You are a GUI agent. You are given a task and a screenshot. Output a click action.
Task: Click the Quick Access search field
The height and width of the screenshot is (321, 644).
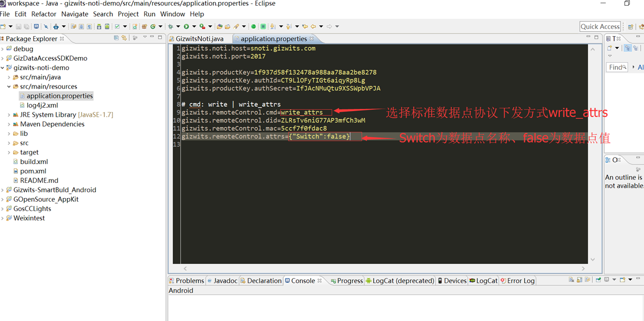click(600, 26)
